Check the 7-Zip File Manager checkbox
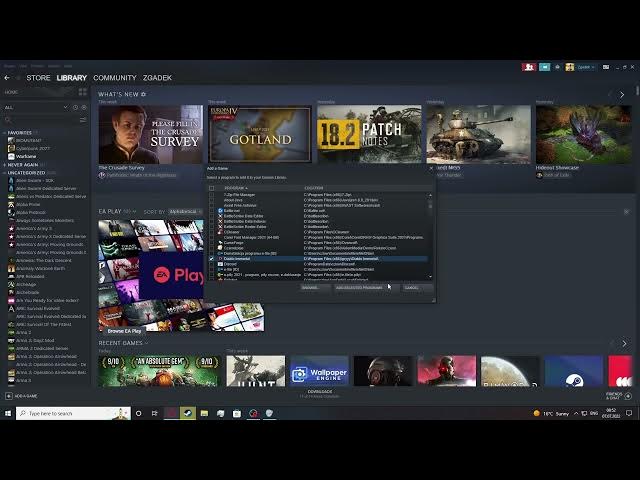This screenshot has width=640, height=480. 211,195
